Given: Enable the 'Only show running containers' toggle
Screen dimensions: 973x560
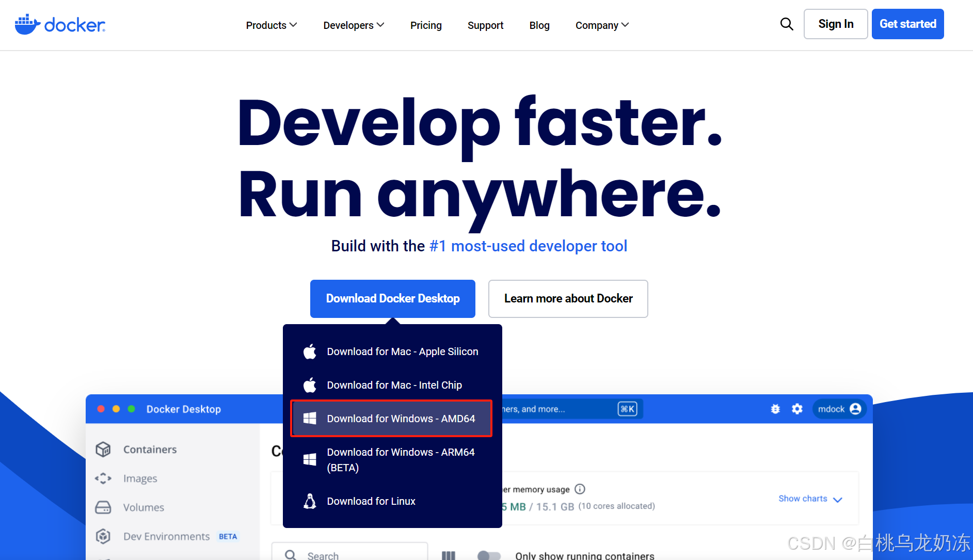Looking at the screenshot, I should click(x=489, y=556).
